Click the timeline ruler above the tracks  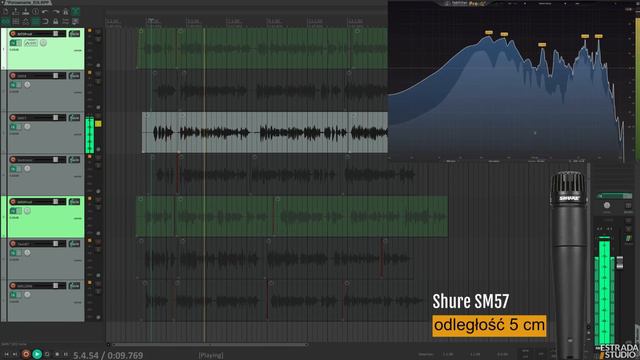(247, 22)
